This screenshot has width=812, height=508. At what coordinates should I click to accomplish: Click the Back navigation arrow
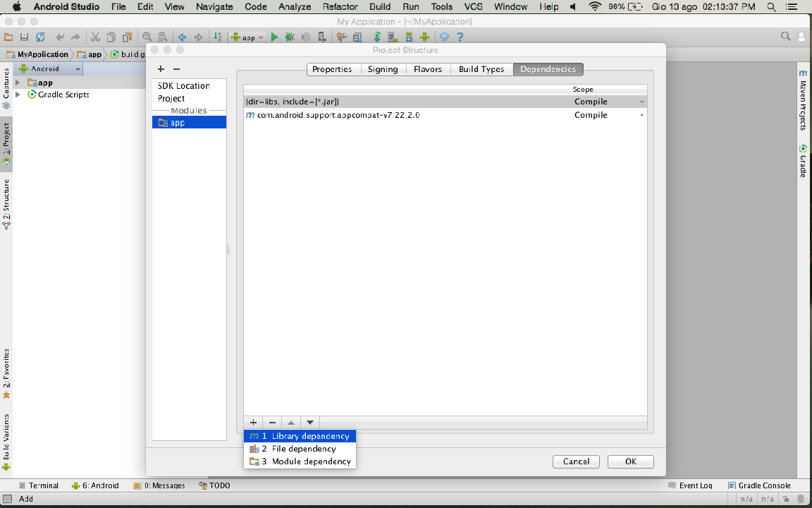[x=183, y=37]
